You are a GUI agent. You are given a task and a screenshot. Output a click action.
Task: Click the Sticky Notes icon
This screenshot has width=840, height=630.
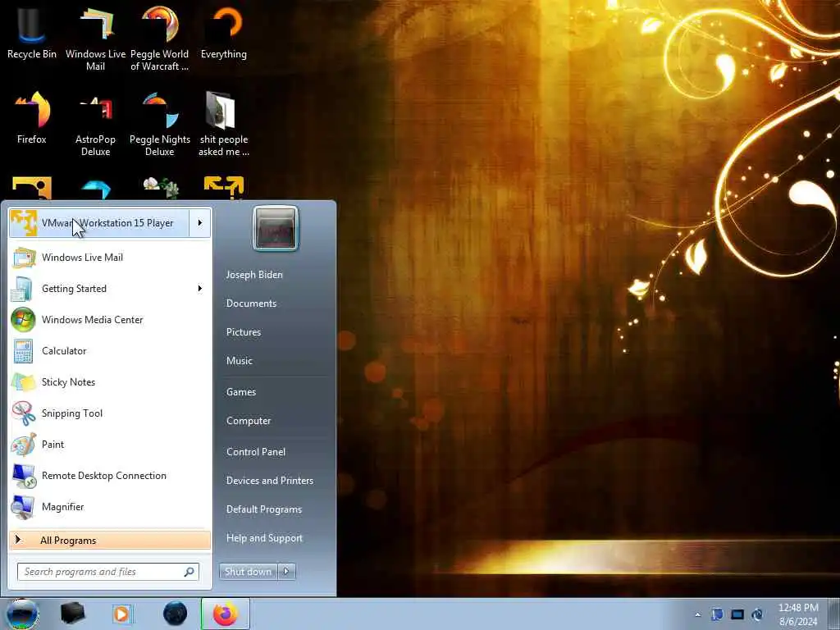(24, 382)
